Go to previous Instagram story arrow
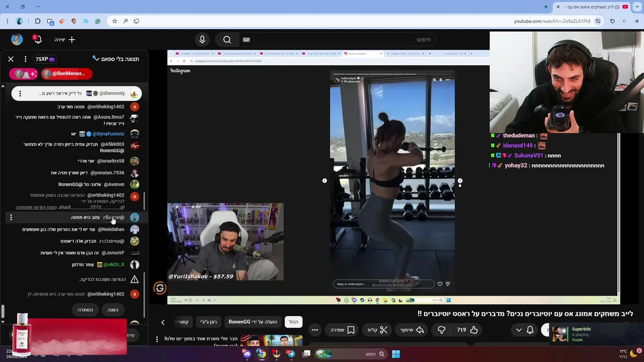The width and height of the screenshot is (644, 362). click(x=325, y=180)
